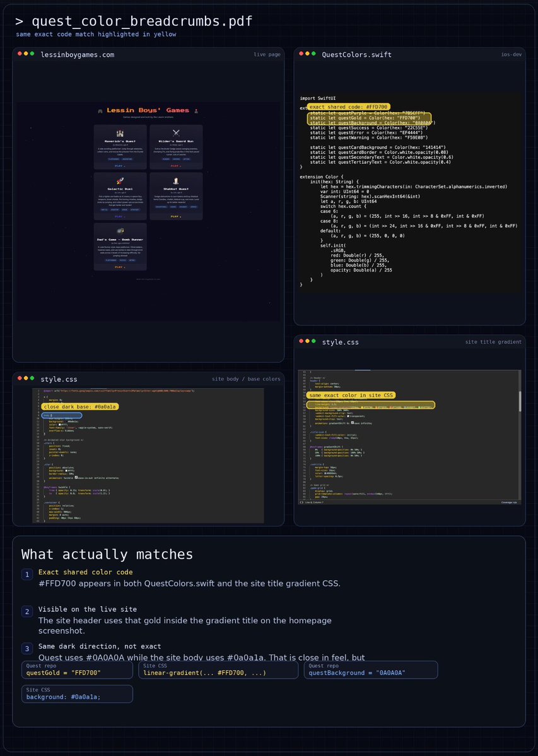Click the 'questBackground = "0A0A0A"' Quest repo chip
Image resolution: width=538 pixels, height=756 pixels.
click(371, 670)
